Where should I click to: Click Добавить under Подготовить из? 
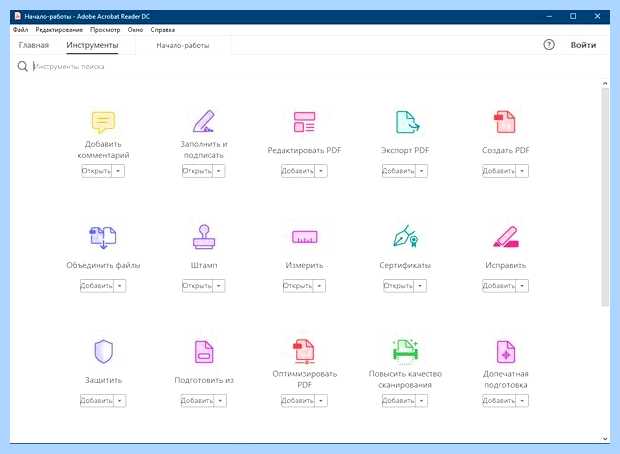point(197,401)
